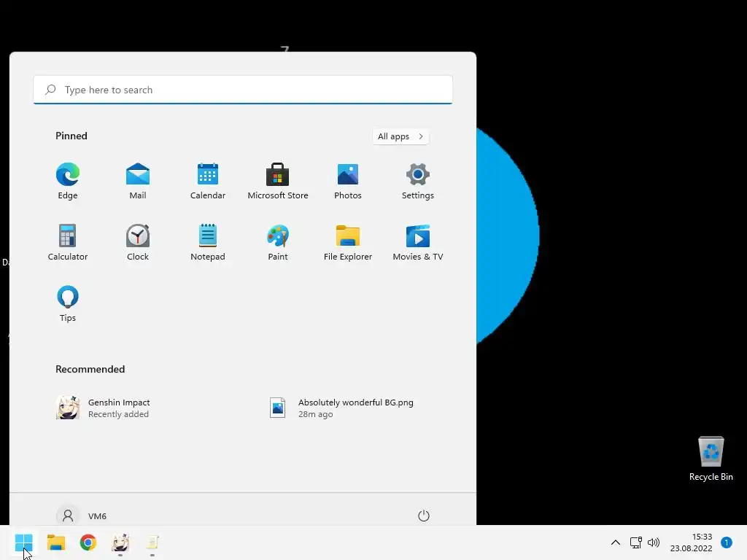Open File Explorer pinned app
This screenshot has height=560, width=747.
pos(348,242)
